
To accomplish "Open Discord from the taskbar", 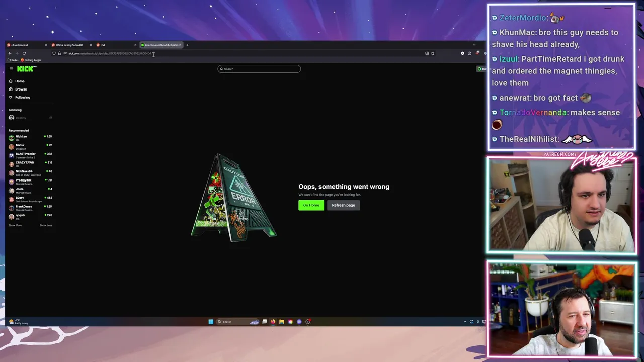I will tap(299, 322).
